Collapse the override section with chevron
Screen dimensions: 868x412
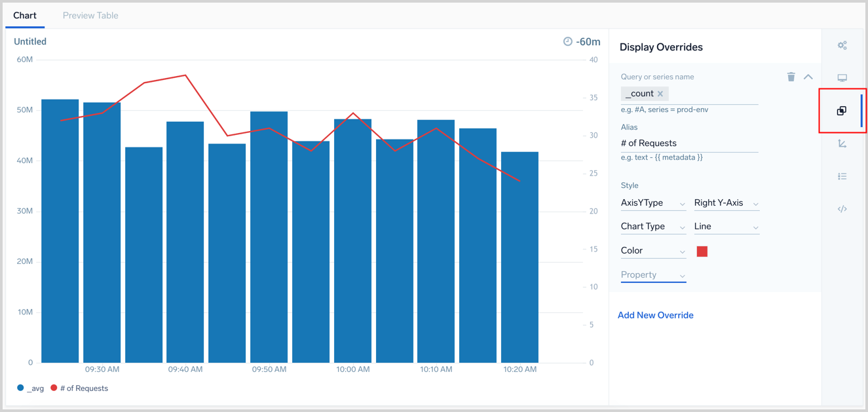[x=808, y=77]
